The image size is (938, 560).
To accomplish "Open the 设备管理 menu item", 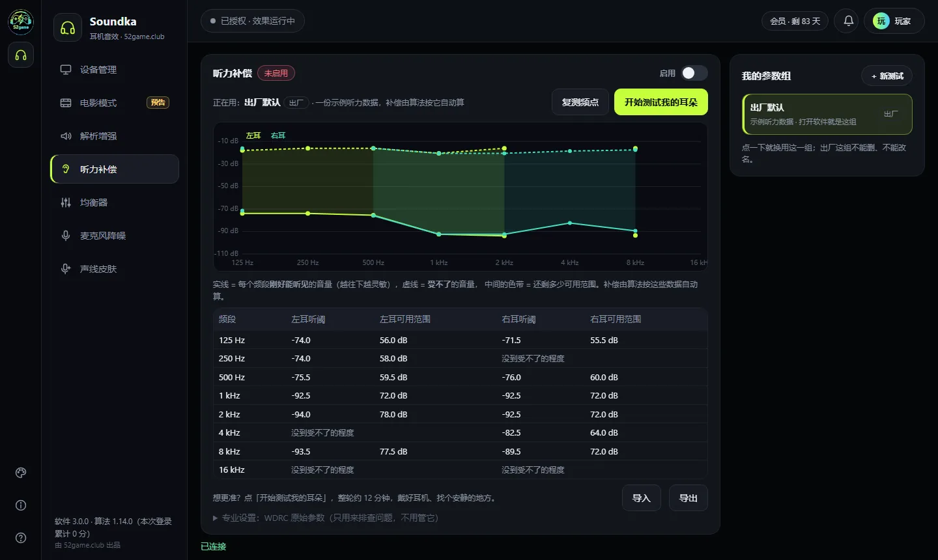I will tap(115, 70).
